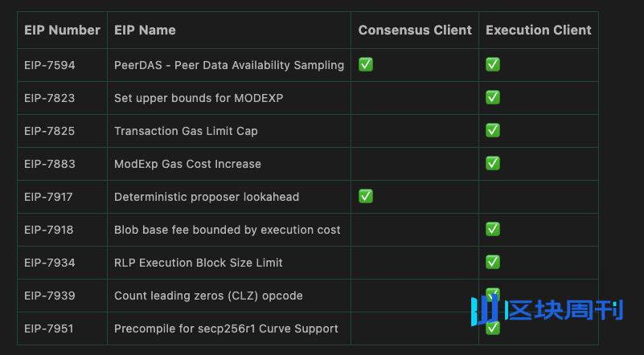Click EIP-7825 Execution Client checkmark

pyautogui.click(x=493, y=130)
